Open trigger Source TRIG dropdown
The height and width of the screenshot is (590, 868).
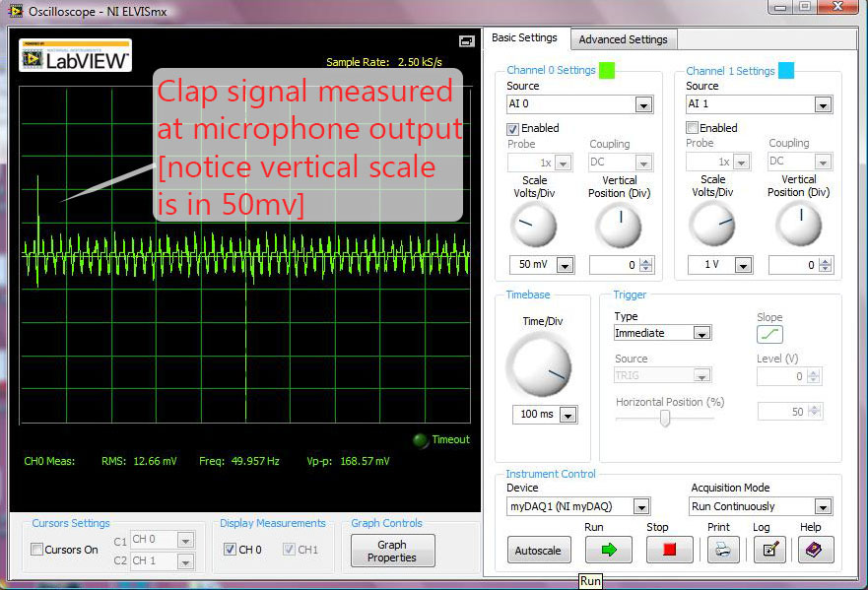pos(701,376)
